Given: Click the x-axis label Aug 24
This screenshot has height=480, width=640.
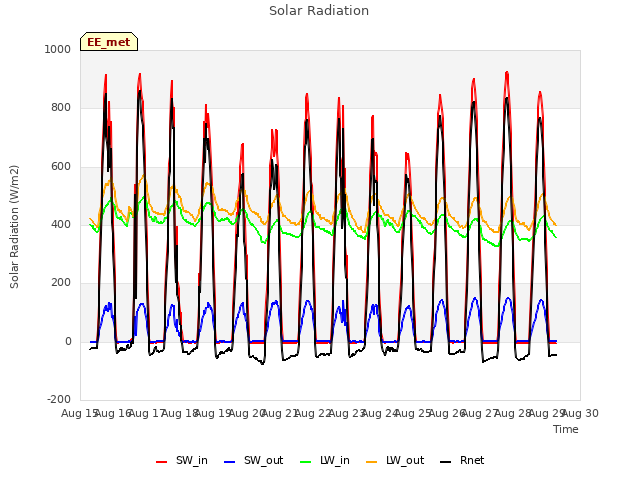Looking at the screenshot, I should coord(380,413).
